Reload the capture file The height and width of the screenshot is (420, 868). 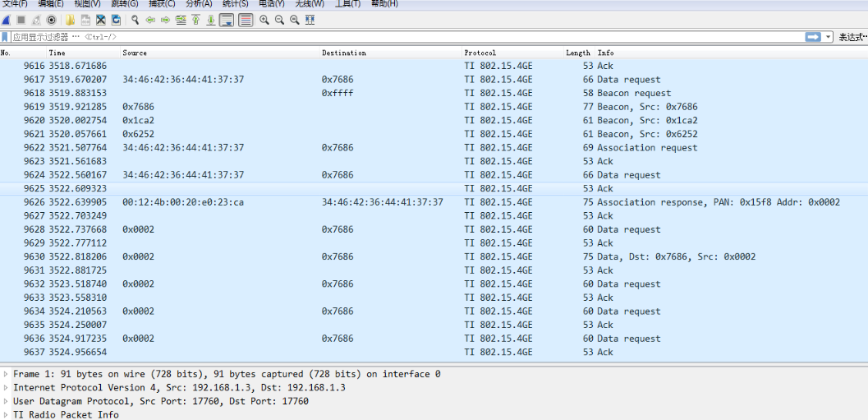click(117, 21)
